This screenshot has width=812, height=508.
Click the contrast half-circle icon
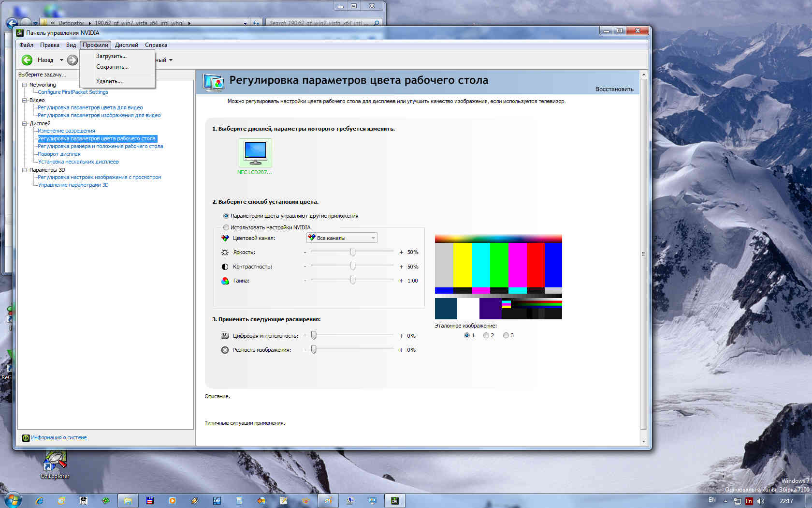225,267
